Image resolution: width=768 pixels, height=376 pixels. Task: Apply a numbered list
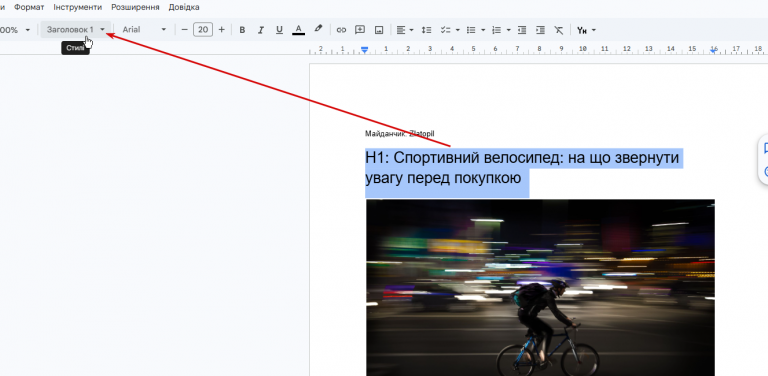tap(496, 30)
